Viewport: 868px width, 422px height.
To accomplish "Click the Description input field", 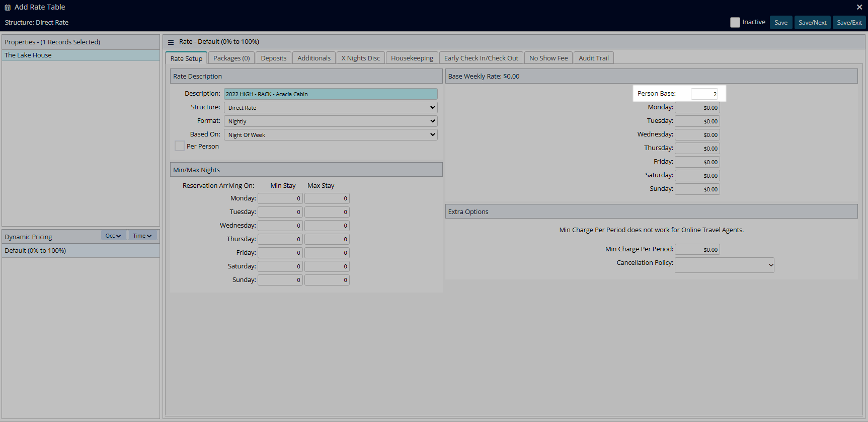I will pyautogui.click(x=331, y=94).
